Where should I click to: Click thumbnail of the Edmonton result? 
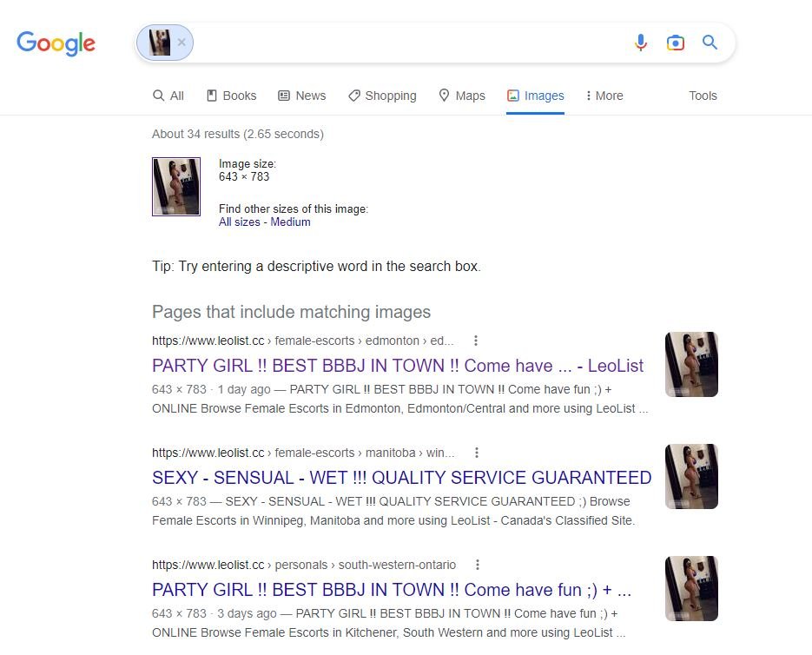coord(691,364)
